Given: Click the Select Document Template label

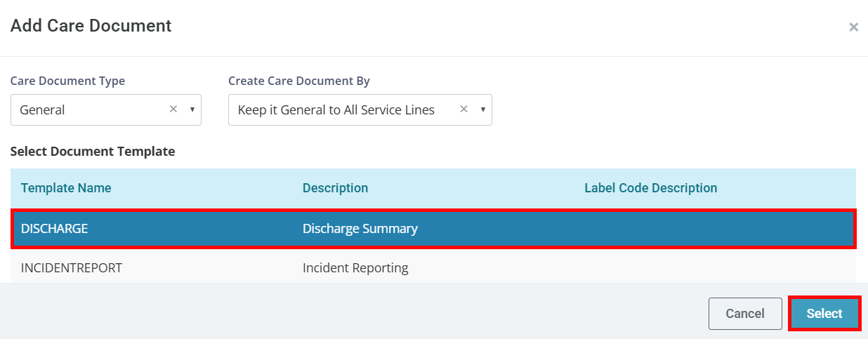Looking at the screenshot, I should click(93, 151).
